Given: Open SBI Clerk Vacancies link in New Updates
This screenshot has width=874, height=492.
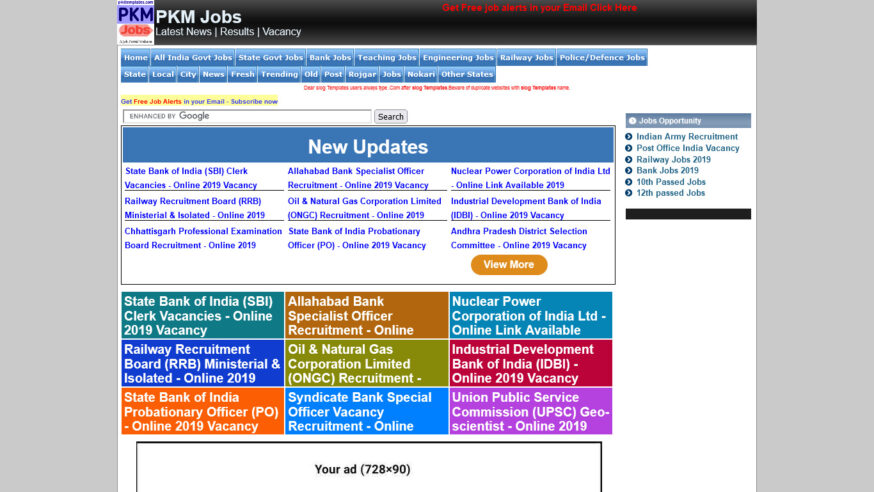Looking at the screenshot, I should [191, 178].
